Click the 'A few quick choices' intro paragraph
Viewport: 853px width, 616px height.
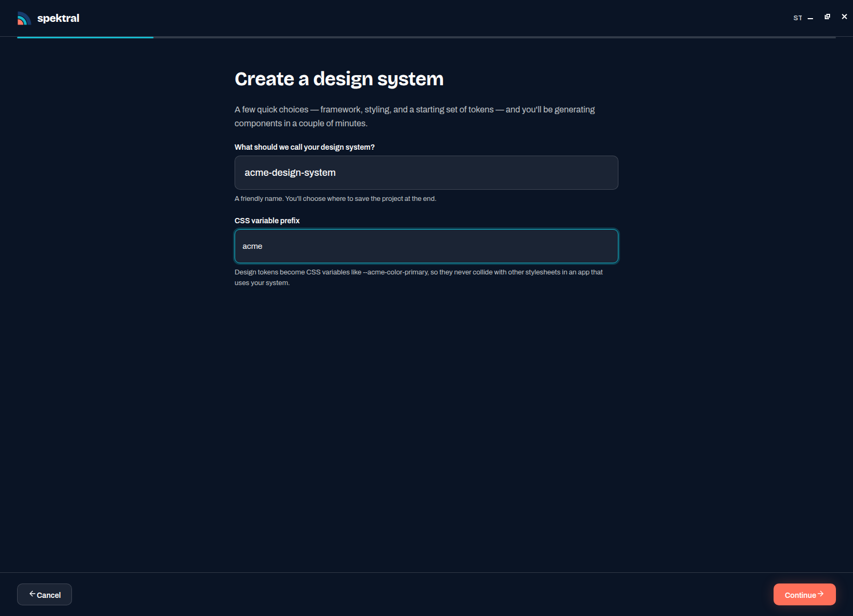pyautogui.click(x=415, y=116)
